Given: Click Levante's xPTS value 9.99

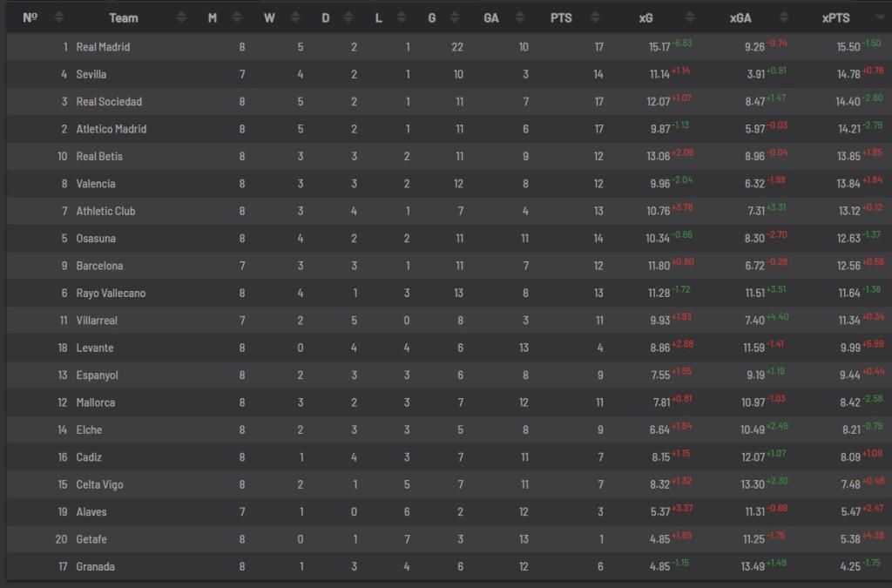Looking at the screenshot, I should pos(849,348).
